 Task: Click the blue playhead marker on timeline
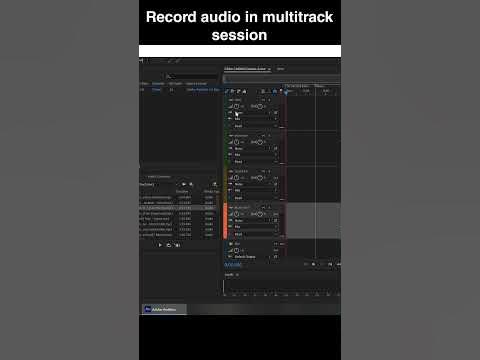coord(286,92)
